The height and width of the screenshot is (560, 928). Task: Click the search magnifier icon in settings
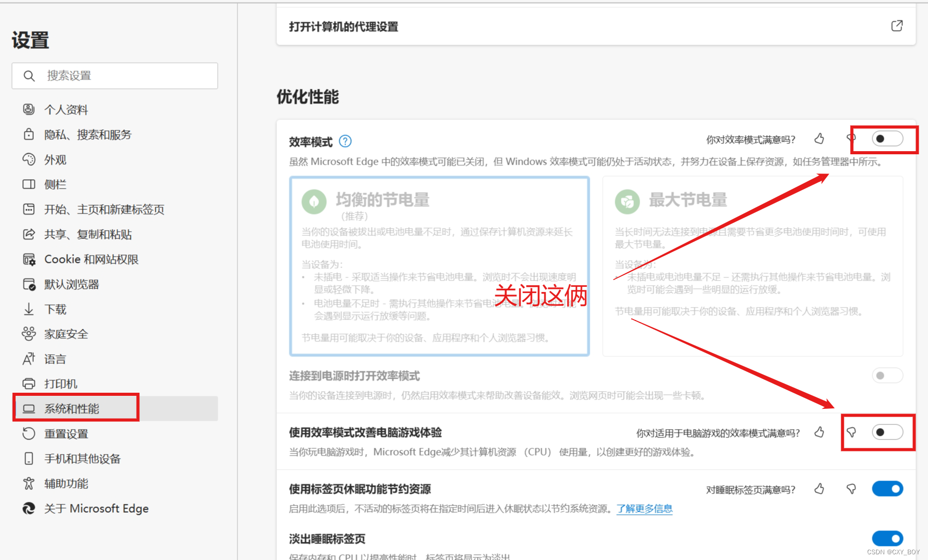pos(29,76)
